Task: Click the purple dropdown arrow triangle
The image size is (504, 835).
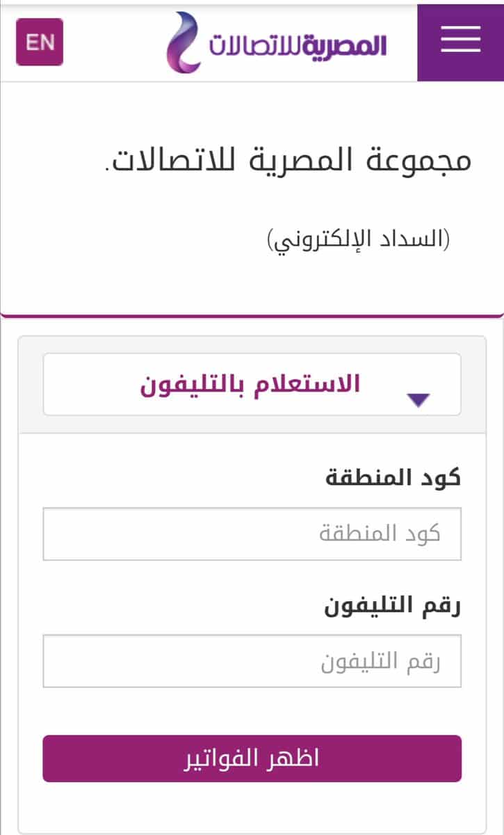Action: coord(418,399)
